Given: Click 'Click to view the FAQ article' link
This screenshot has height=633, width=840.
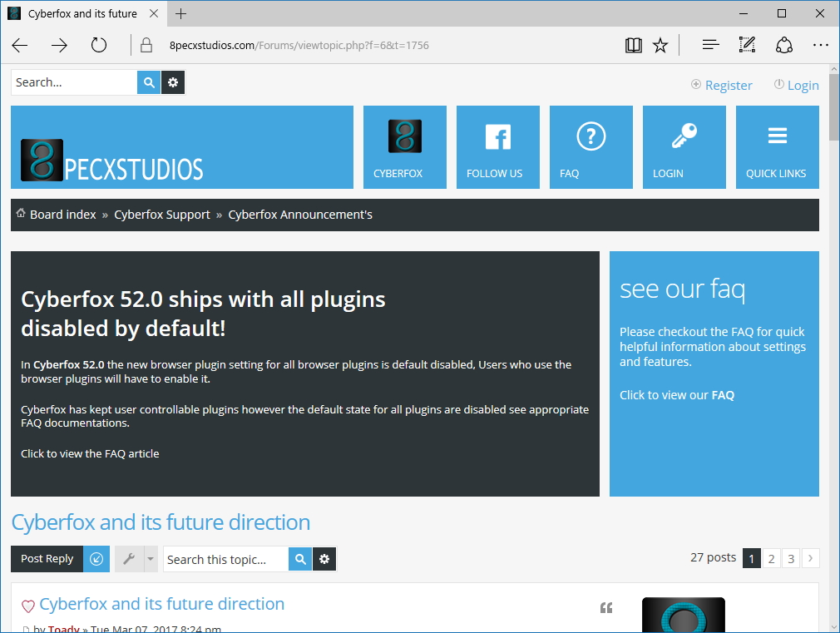Looking at the screenshot, I should (x=90, y=453).
